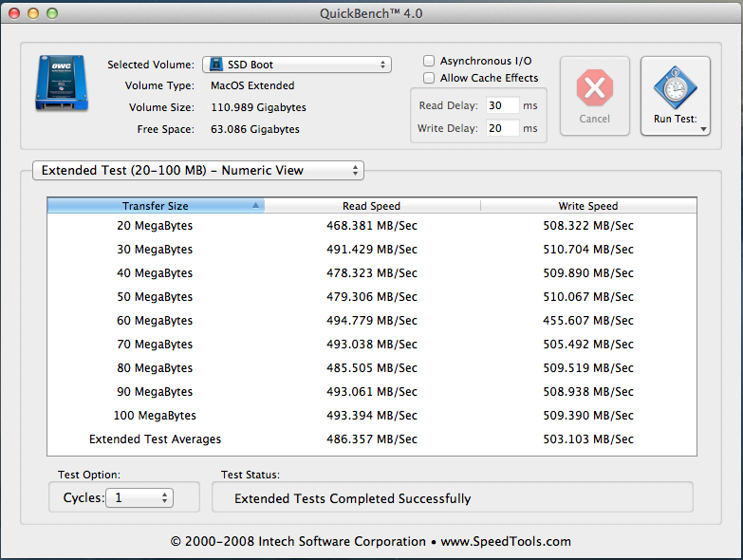The width and height of the screenshot is (743, 560).
Task: Sort by Transfer Size column header
Action: (156, 206)
